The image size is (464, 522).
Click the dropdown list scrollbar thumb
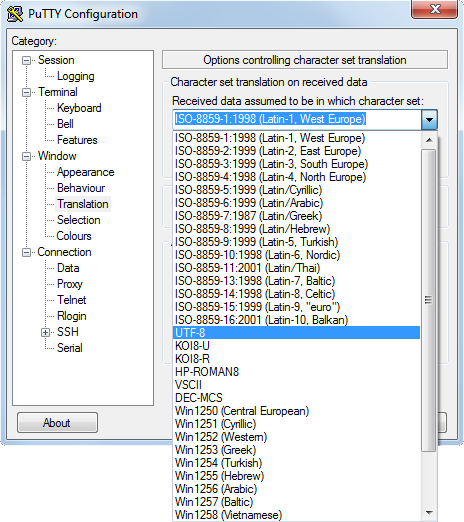pos(429,300)
